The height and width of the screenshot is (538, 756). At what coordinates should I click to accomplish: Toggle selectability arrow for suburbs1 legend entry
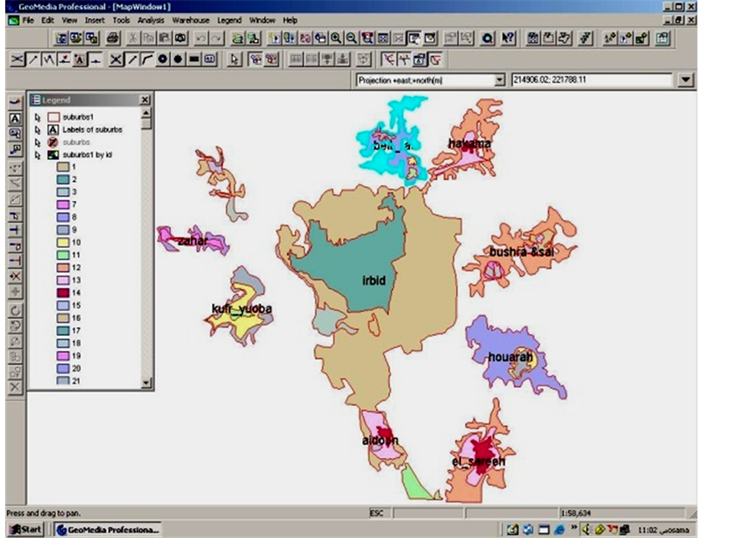tap(38, 117)
